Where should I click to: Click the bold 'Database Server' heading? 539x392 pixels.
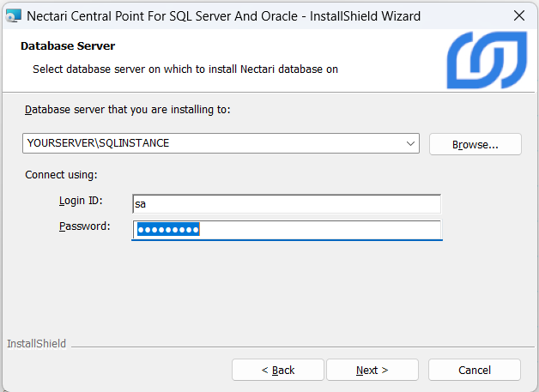[x=67, y=45]
